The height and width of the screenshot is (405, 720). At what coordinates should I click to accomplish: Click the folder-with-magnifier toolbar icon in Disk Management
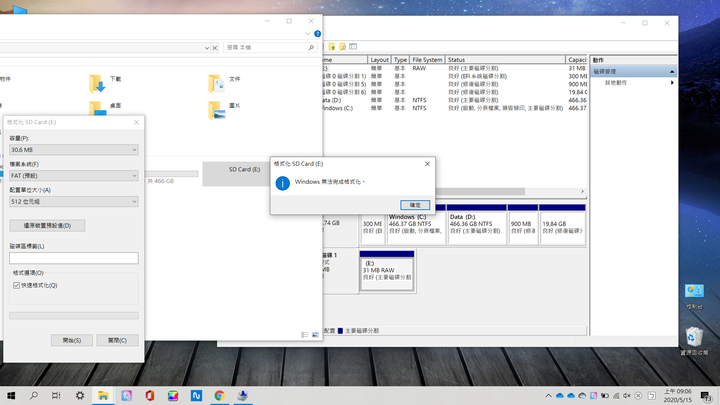(343, 46)
